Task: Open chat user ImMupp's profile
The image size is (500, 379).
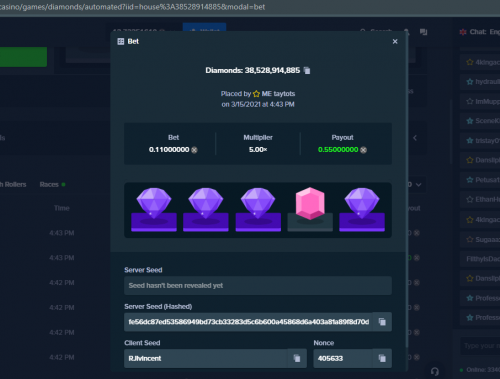Action: point(487,101)
